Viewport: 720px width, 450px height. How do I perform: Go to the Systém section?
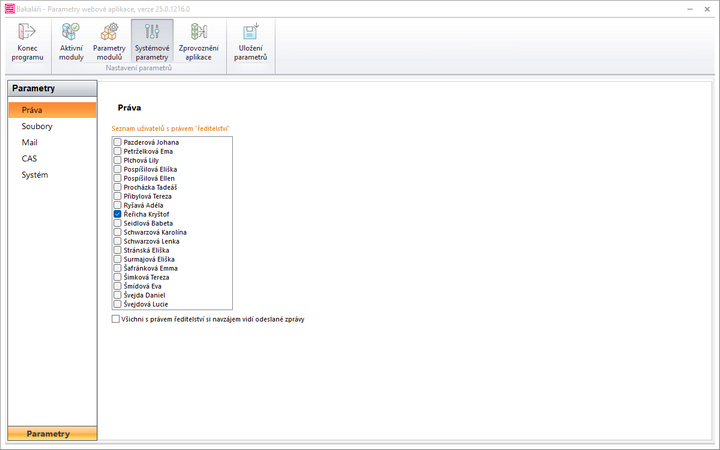[35, 175]
